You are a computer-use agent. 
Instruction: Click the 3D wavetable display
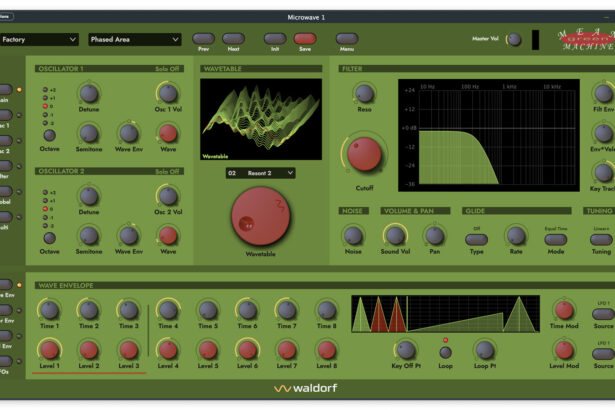coord(261,119)
